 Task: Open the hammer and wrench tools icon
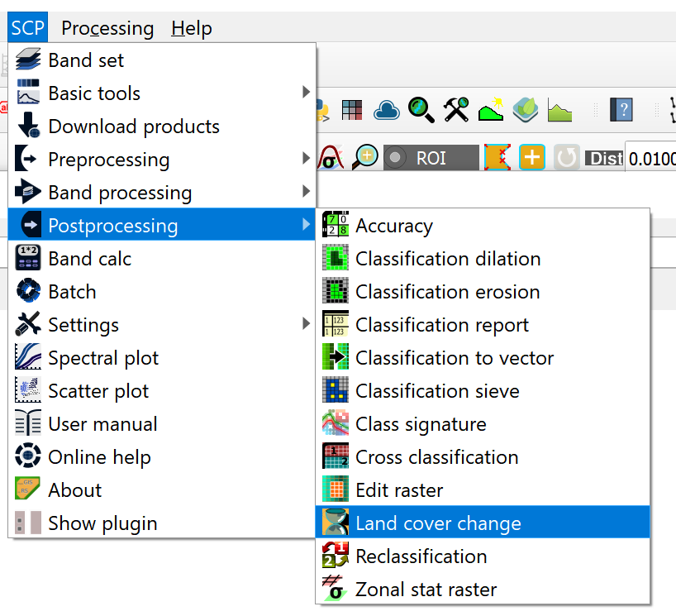point(456,110)
